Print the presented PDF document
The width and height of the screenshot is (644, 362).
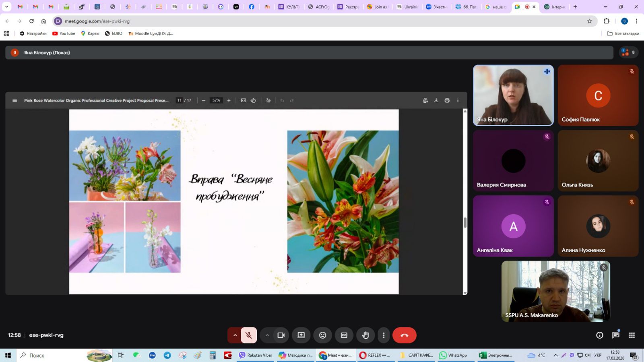[447, 100]
